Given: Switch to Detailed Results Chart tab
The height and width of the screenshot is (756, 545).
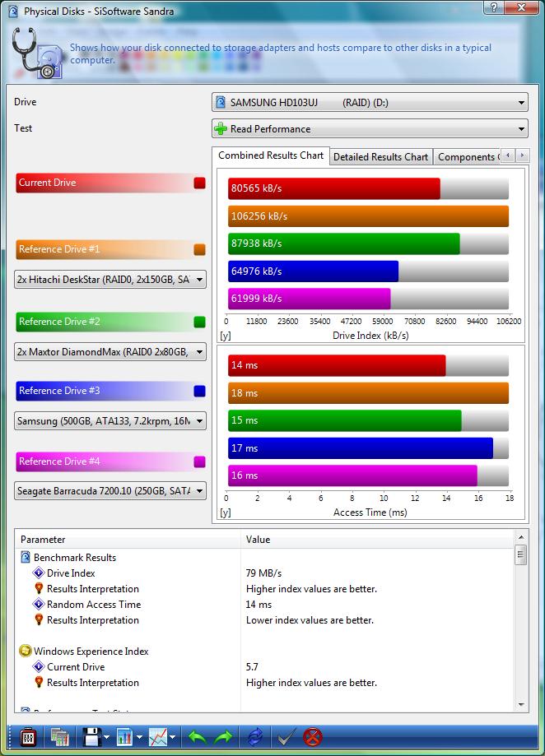Looking at the screenshot, I should (x=380, y=157).
